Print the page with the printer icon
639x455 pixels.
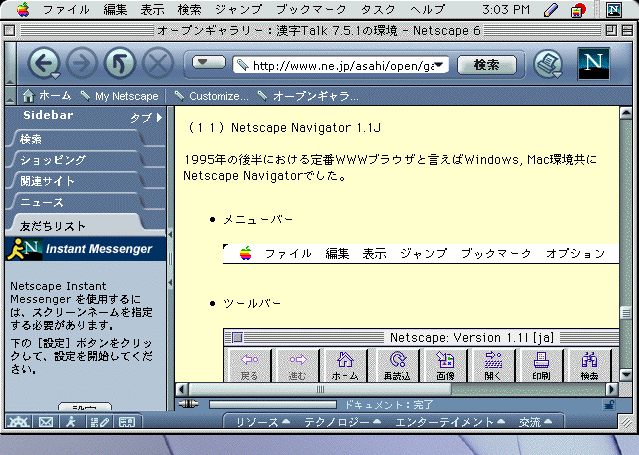click(548, 64)
